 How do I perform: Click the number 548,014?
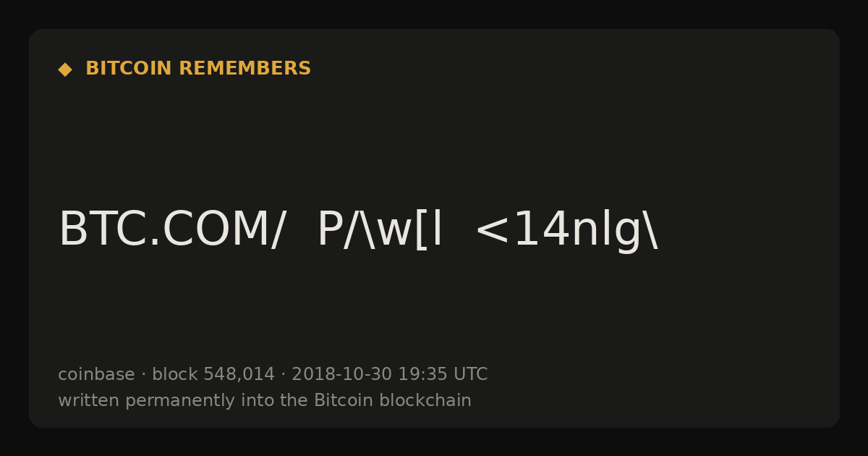239,375
